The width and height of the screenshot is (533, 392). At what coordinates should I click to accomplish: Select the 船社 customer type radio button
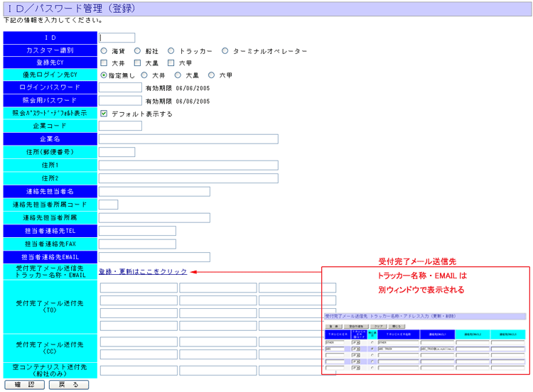tap(138, 51)
